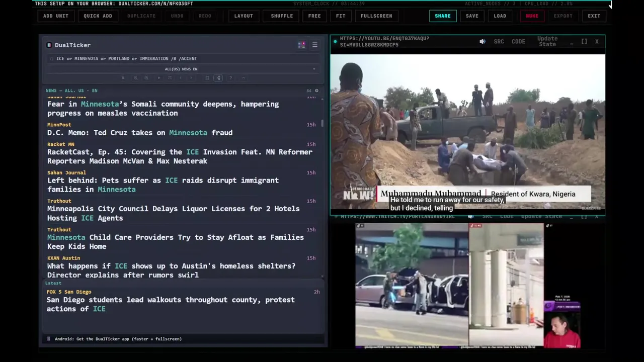644x362 pixels.
Task: Focus the ticker search query field
Action: (182, 58)
